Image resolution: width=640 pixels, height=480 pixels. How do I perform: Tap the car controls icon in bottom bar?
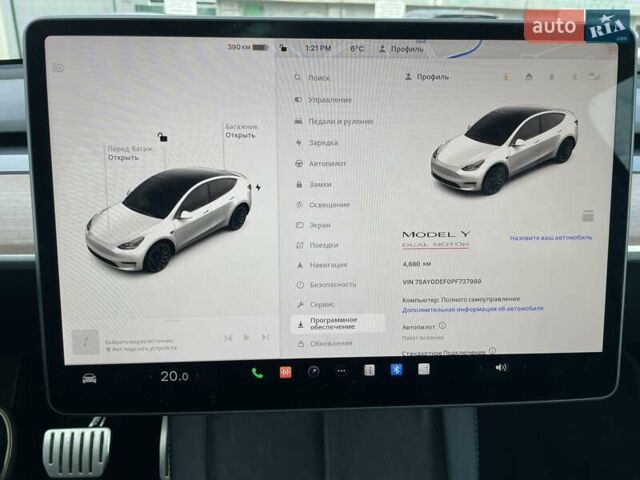89,378
